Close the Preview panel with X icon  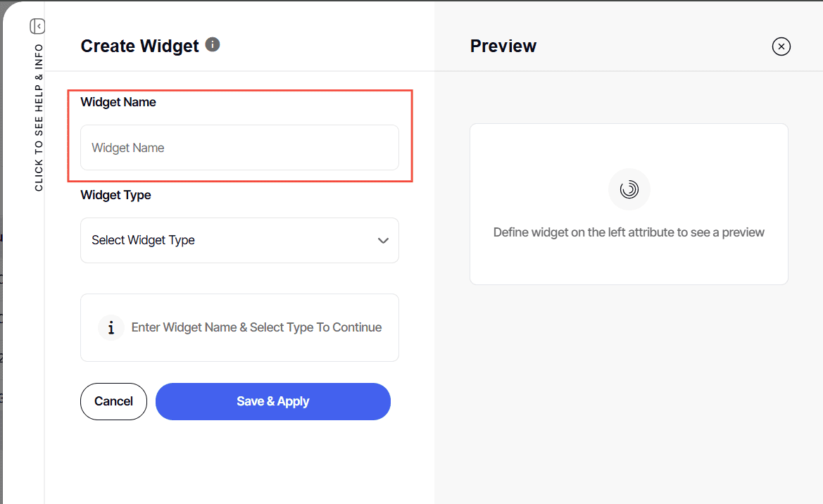point(781,46)
